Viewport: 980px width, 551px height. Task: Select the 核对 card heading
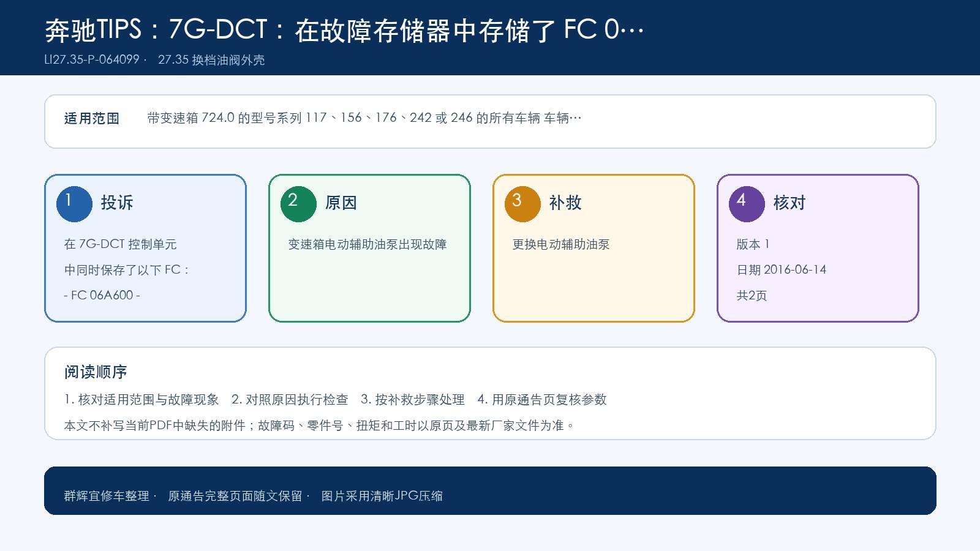click(790, 203)
